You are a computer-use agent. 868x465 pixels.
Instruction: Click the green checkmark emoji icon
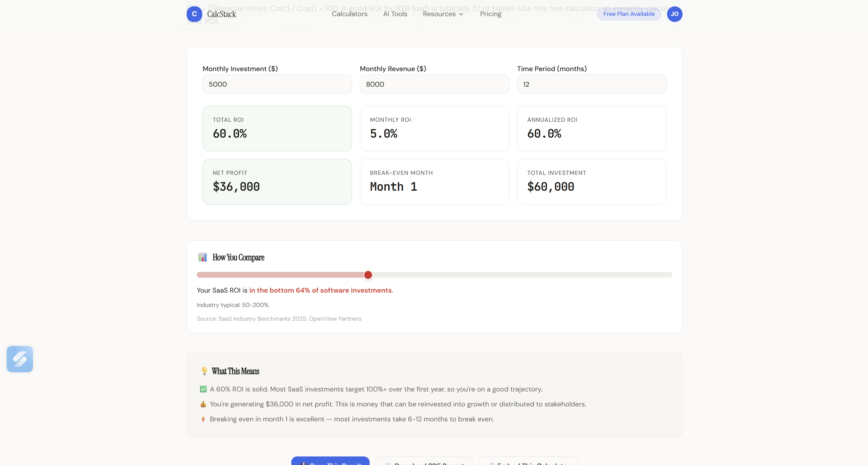tap(203, 389)
